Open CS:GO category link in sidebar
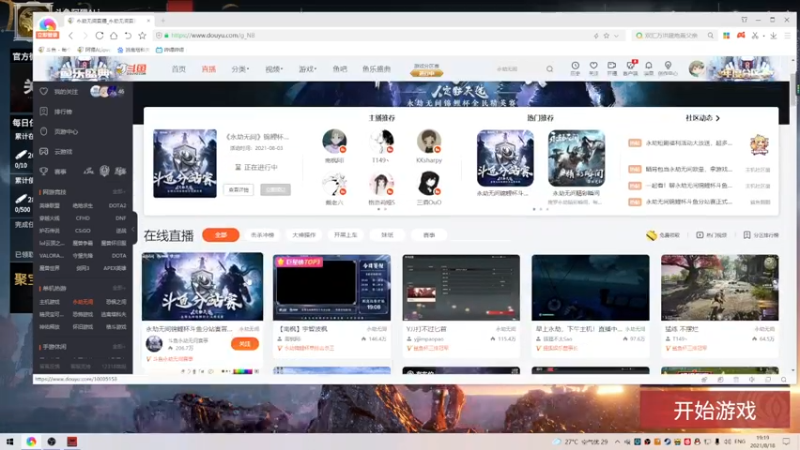 (x=83, y=231)
